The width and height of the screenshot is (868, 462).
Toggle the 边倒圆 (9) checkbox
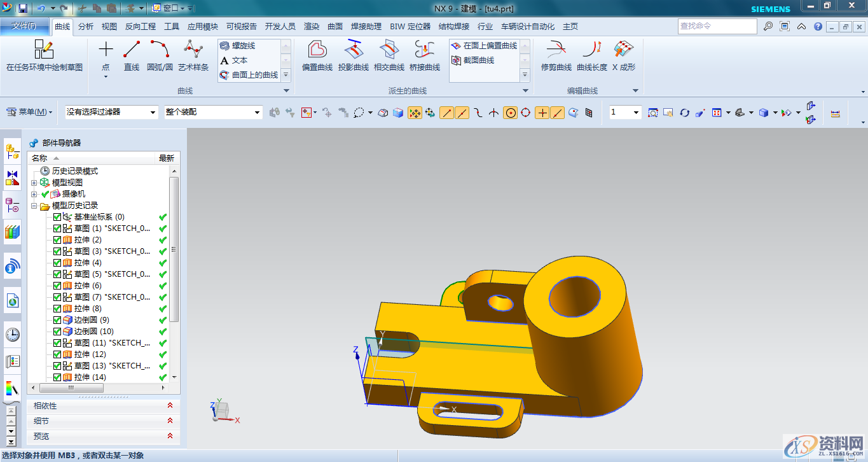coord(57,320)
